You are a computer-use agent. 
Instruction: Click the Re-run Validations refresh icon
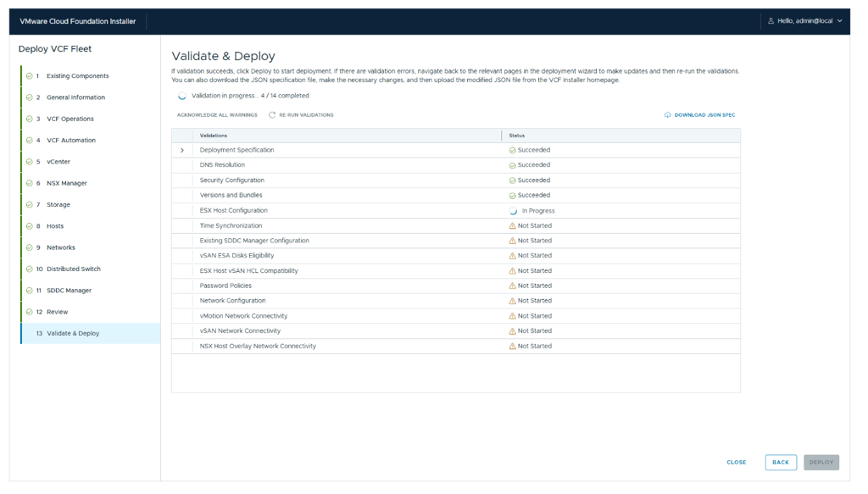tap(272, 115)
